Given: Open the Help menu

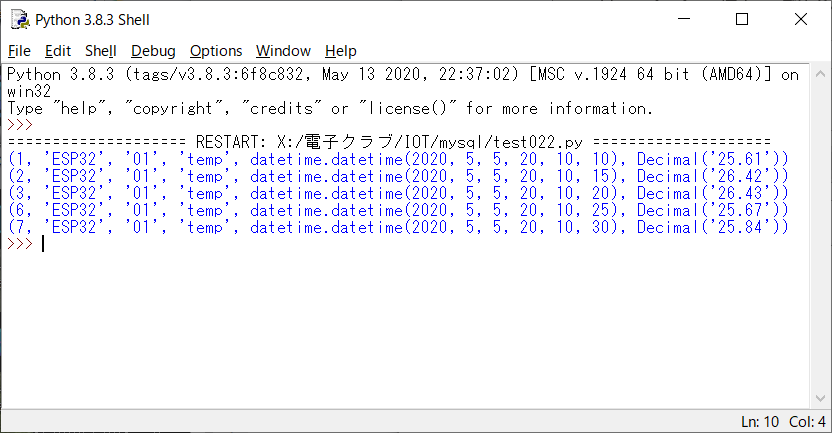Looking at the screenshot, I should pos(340,51).
